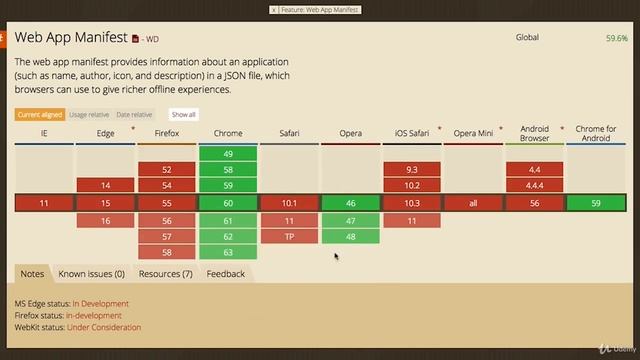The height and width of the screenshot is (360, 640).
Task: Click the asterisk note next to Android Browser
Action: click(x=562, y=129)
